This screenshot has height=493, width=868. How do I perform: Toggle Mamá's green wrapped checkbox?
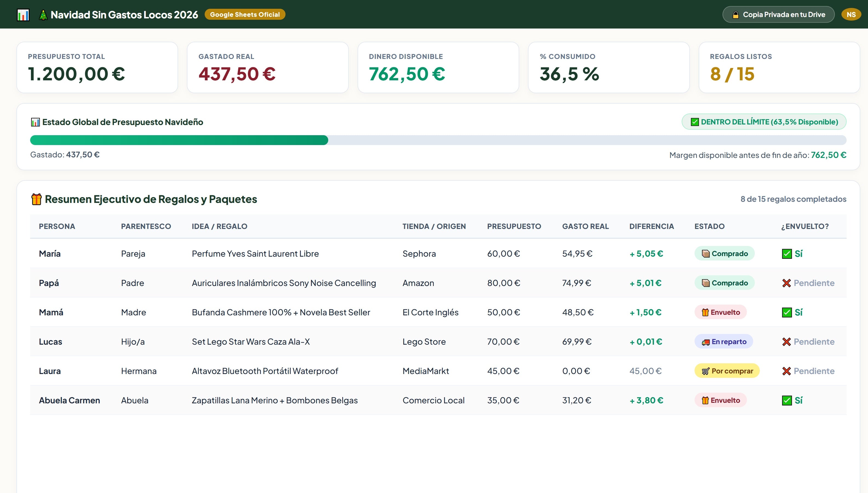point(787,312)
